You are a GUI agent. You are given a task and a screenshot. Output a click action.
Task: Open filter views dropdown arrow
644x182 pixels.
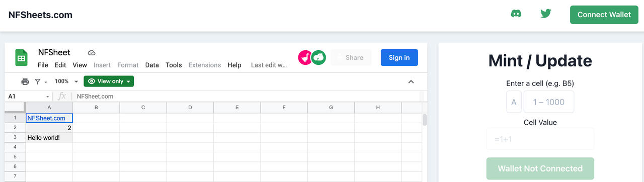tap(46, 82)
